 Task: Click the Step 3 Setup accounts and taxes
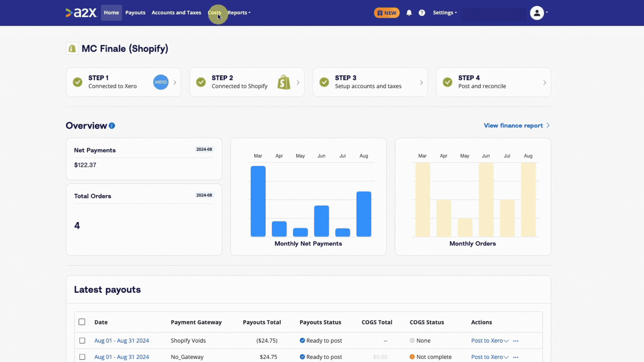pos(370,82)
